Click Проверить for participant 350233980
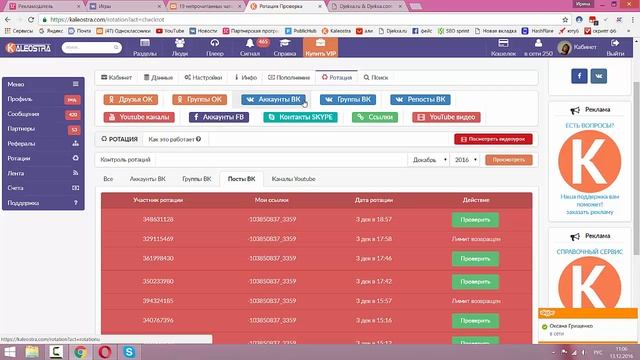640x360 pixels. click(475, 282)
